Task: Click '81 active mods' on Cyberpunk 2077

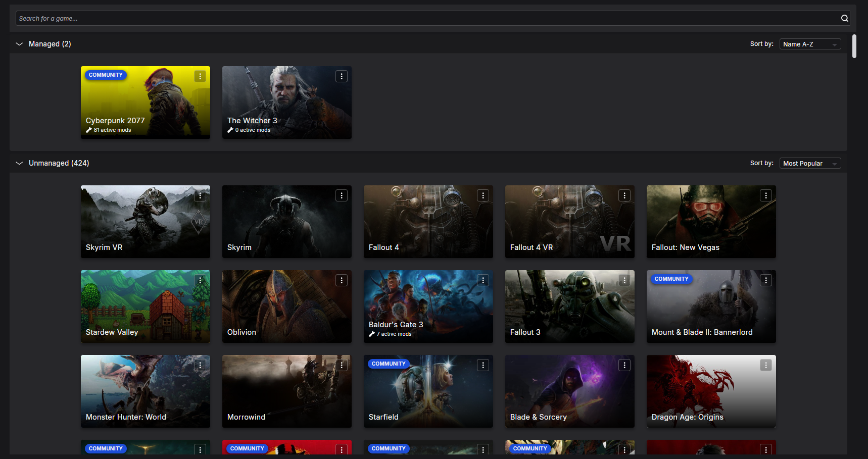Action: (109, 130)
